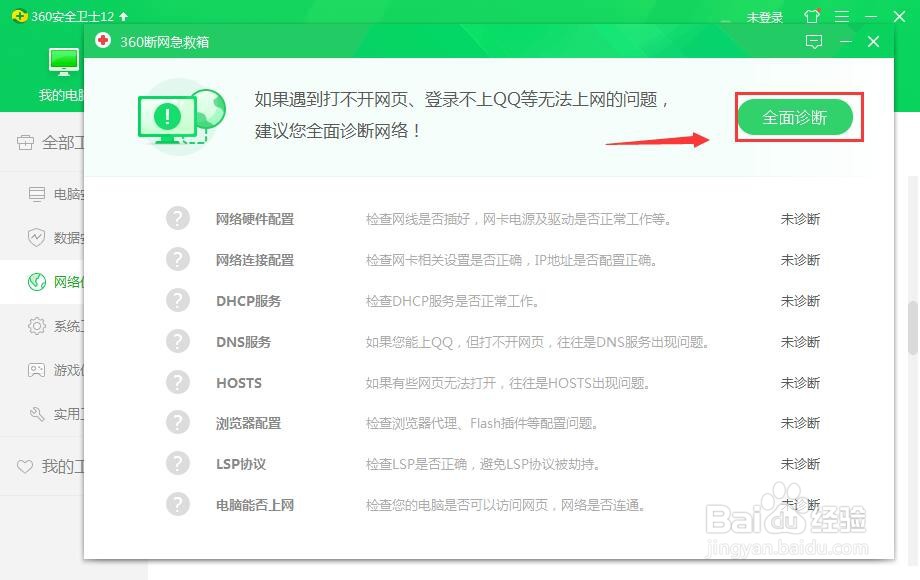Viewport: 920px width, 580px height.
Task: Click the 360安全卫士 window vertical scrollbar thumb
Action: pyautogui.click(x=913, y=328)
